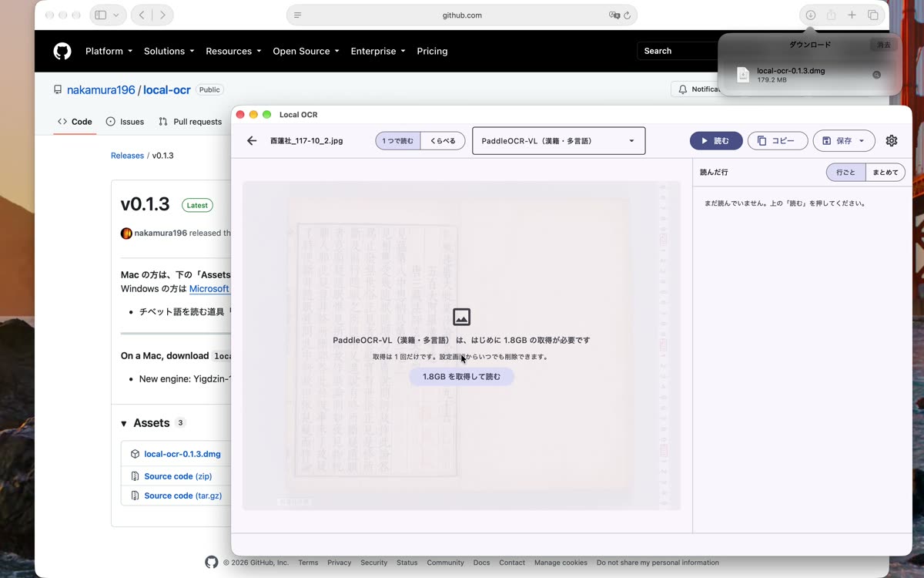This screenshot has height=578, width=924.
Task: Click the Safari downloads button
Action: (x=811, y=15)
